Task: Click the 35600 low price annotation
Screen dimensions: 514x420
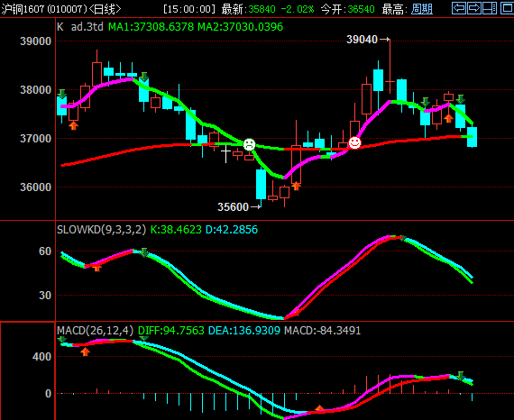Action: 233,207
